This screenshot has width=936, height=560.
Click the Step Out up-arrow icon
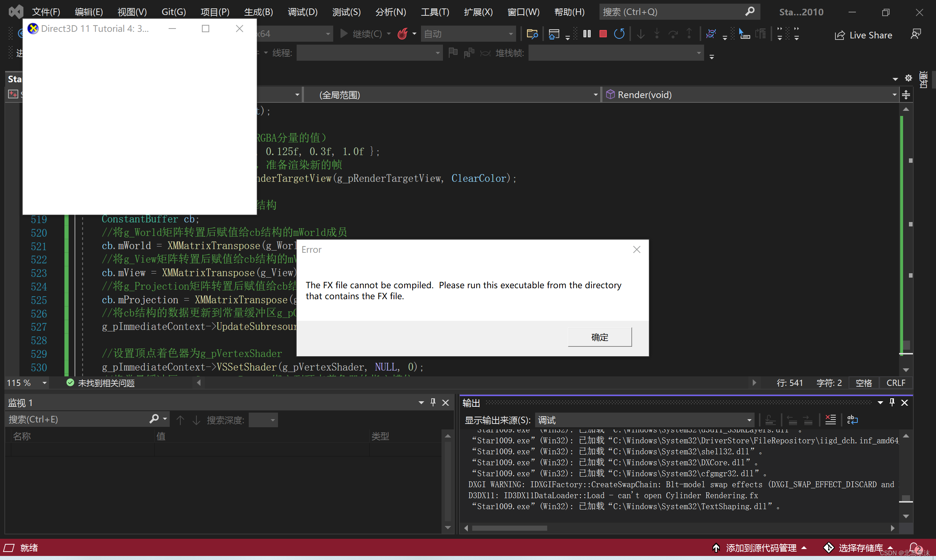click(x=689, y=34)
